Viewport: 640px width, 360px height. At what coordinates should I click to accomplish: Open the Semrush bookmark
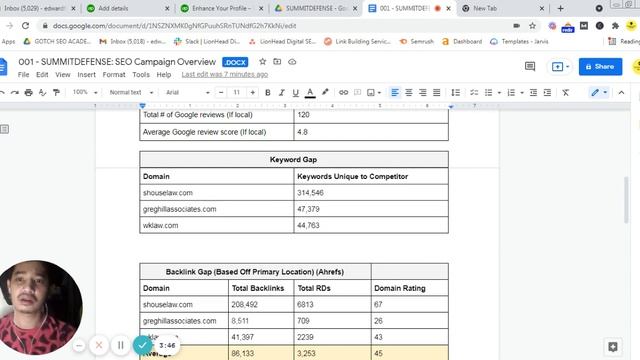tap(416, 41)
